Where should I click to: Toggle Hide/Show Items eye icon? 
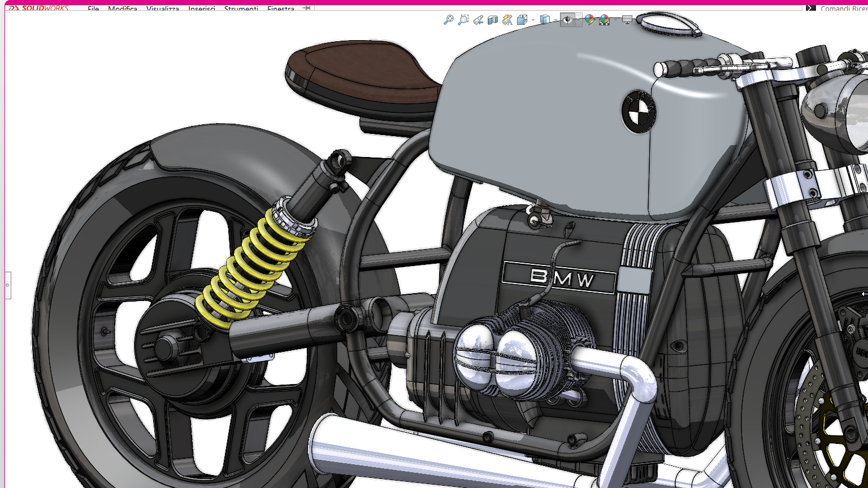coord(567,20)
